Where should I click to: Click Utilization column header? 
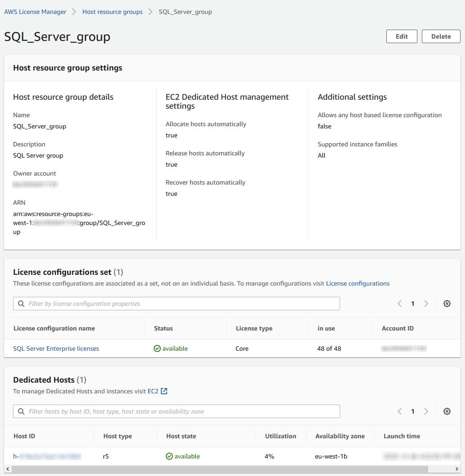pos(281,436)
